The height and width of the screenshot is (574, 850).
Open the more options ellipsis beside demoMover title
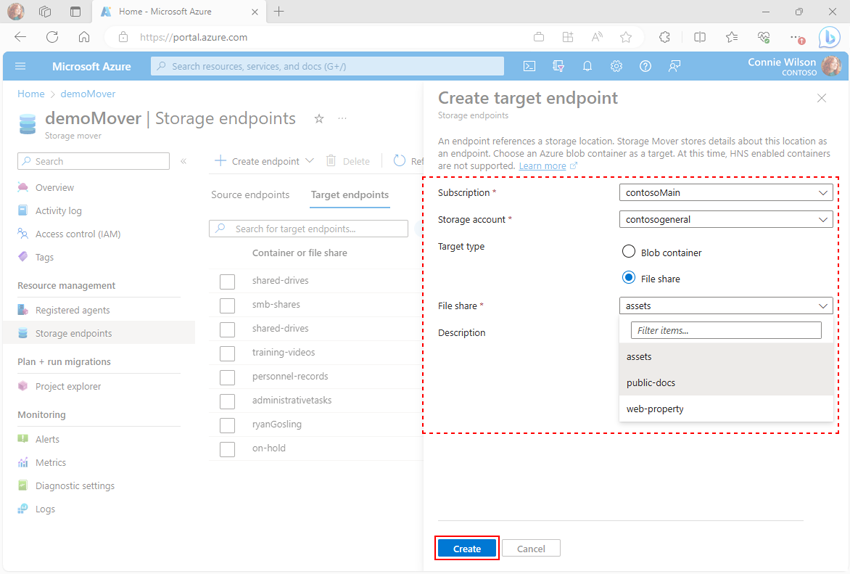(342, 118)
